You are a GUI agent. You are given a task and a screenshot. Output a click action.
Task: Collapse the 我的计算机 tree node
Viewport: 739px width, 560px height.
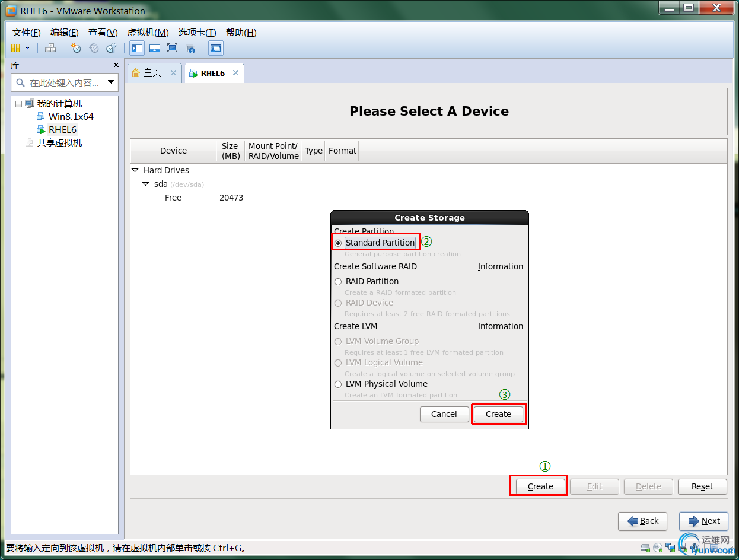pos(19,104)
